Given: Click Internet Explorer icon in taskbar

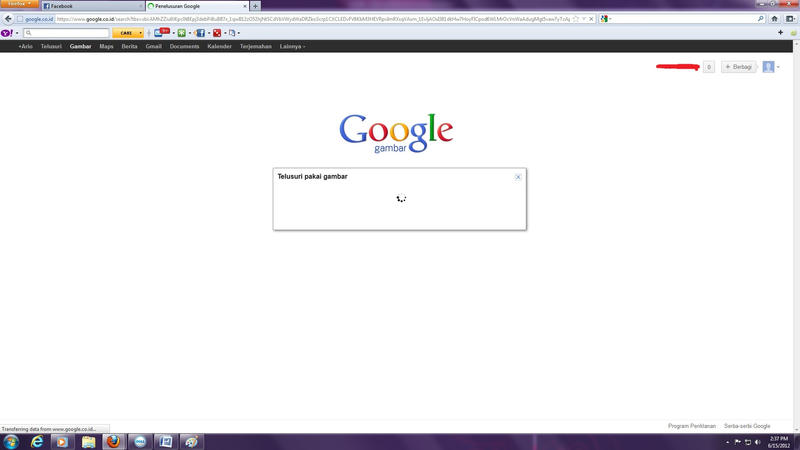Looking at the screenshot, I should pyautogui.click(x=37, y=441).
